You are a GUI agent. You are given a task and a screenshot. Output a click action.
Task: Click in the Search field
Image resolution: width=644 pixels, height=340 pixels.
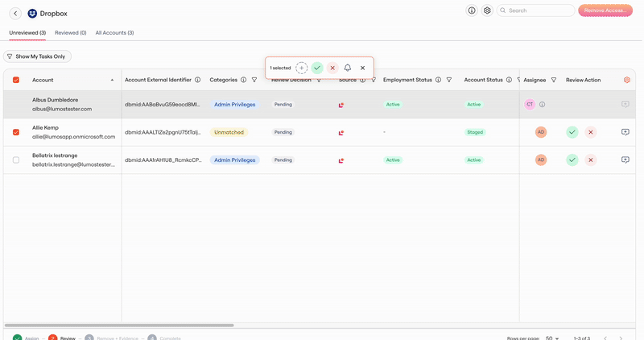(x=535, y=10)
